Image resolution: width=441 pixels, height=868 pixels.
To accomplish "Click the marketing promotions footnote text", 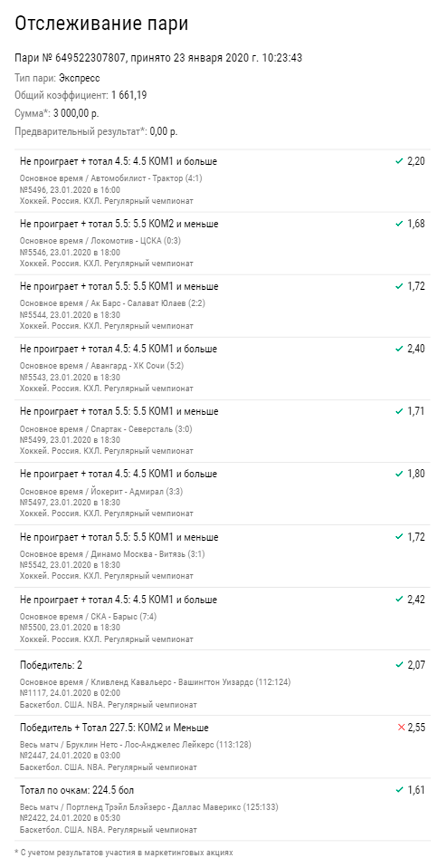I will (123, 853).
